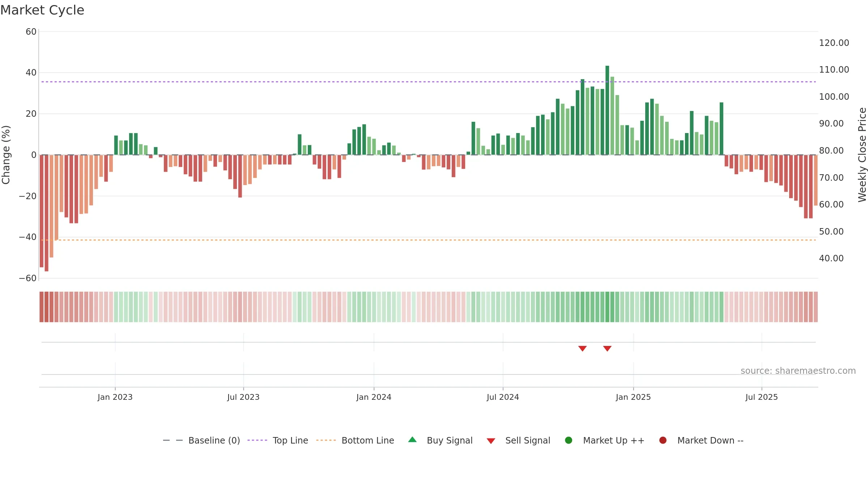
Task: Click the Jan 2025 axis label
Action: [633, 397]
